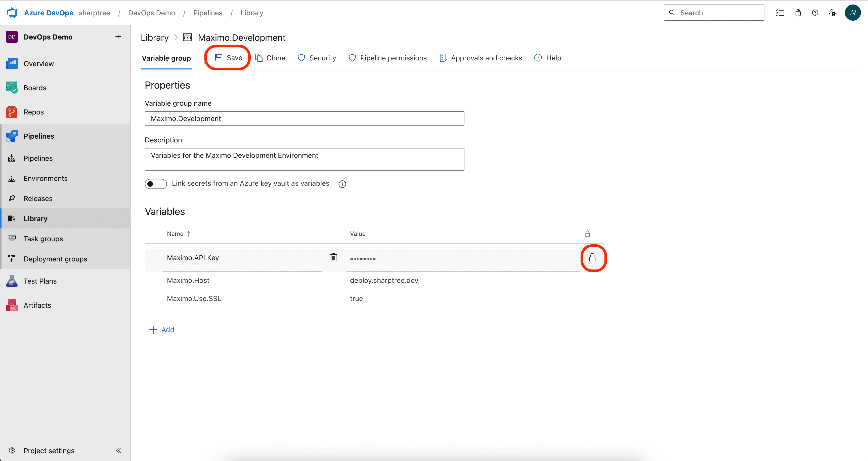Enable Link secrets from Azure key vault
The height and width of the screenshot is (461, 868).
[156, 184]
